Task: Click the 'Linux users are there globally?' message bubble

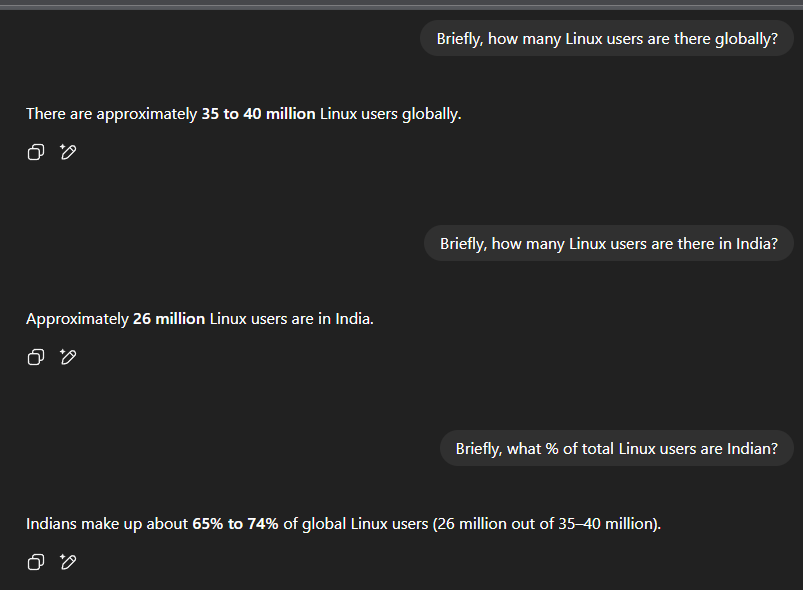Action: [x=607, y=39]
